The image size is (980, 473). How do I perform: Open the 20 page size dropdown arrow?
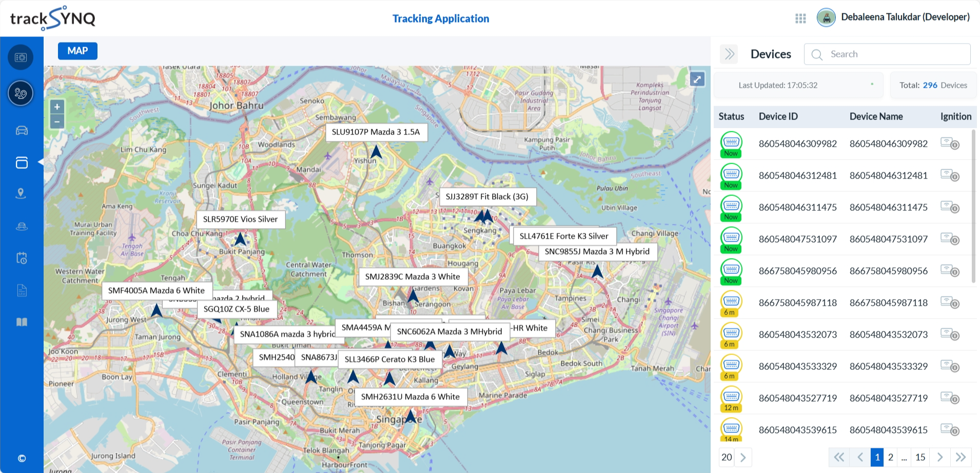[743, 457]
